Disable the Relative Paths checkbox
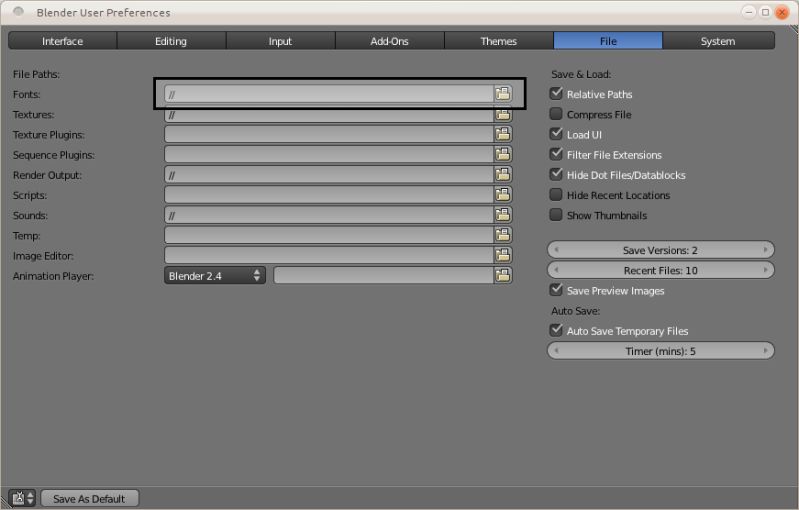The height and width of the screenshot is (510, 799). click(x=556, y=94)
